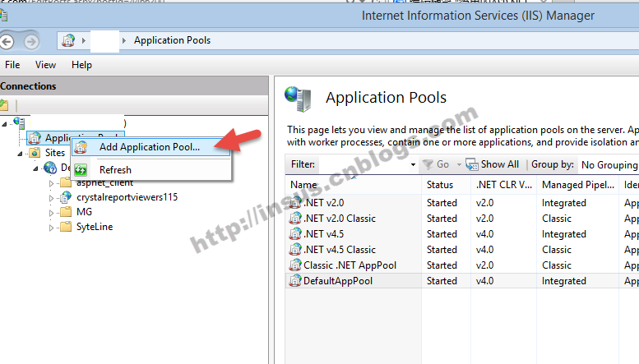Sort by the Status column header
The image size is (639, 364).
(x=447, y=185)
